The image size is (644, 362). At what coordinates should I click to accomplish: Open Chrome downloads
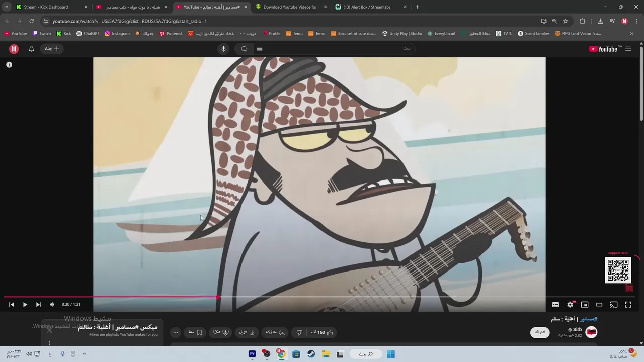tap(600, 21)
